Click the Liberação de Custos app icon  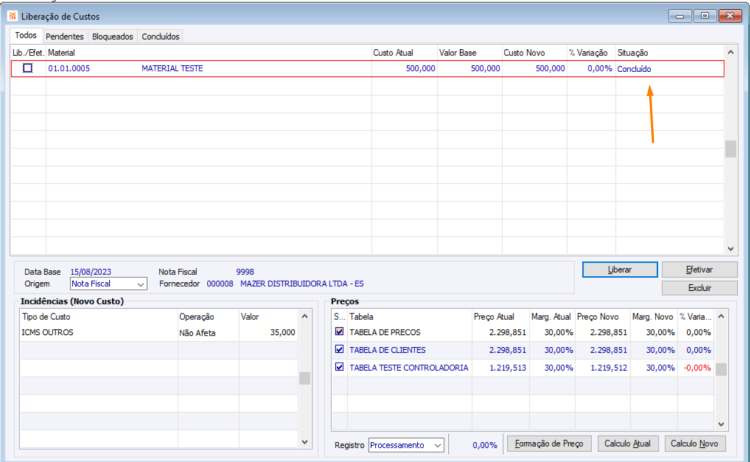pos(12,16)
